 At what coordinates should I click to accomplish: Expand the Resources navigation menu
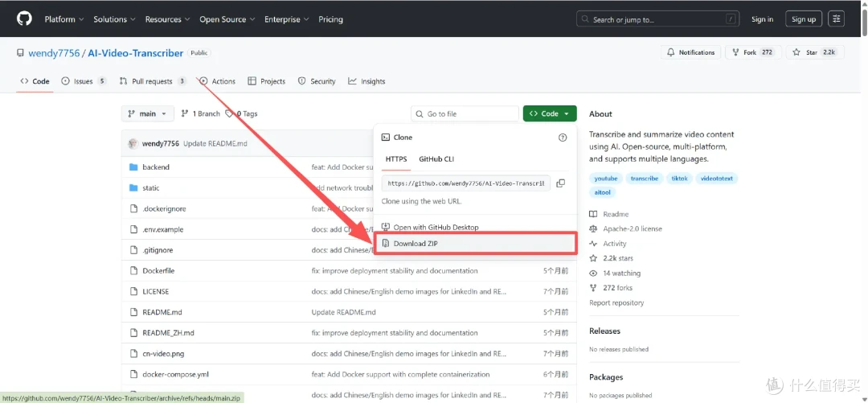pos(168,19)
